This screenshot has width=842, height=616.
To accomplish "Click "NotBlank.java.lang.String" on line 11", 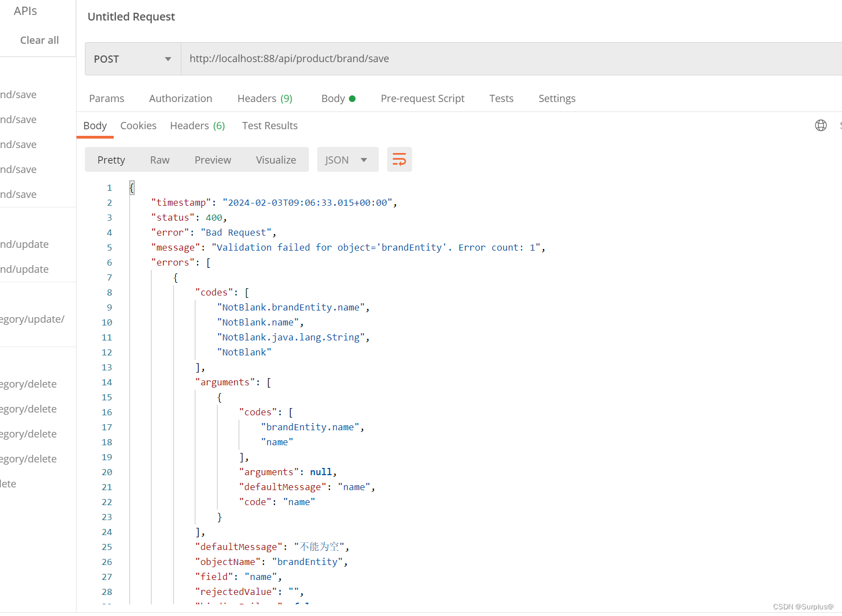I will pos(291,338).
